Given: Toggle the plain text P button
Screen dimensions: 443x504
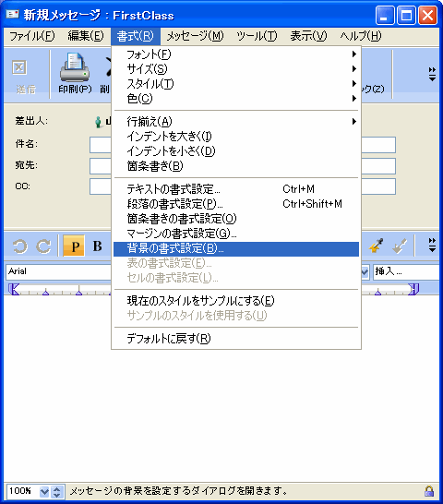Looking at the screenshot, I should coord(74,246).
